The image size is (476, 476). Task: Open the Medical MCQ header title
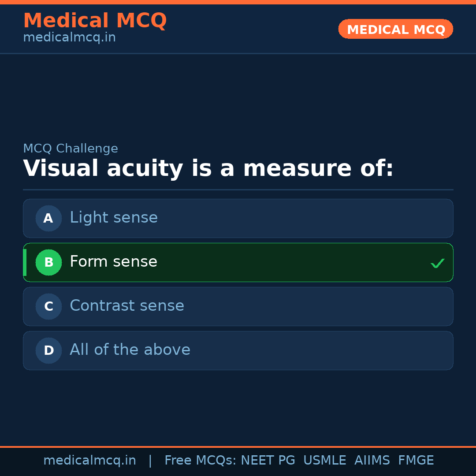(95, 20)
